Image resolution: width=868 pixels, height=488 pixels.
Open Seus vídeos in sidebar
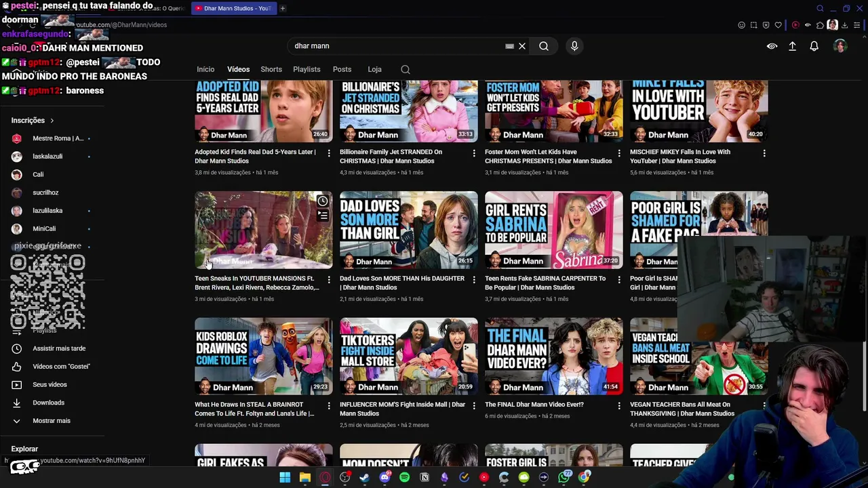click(51, 384)
